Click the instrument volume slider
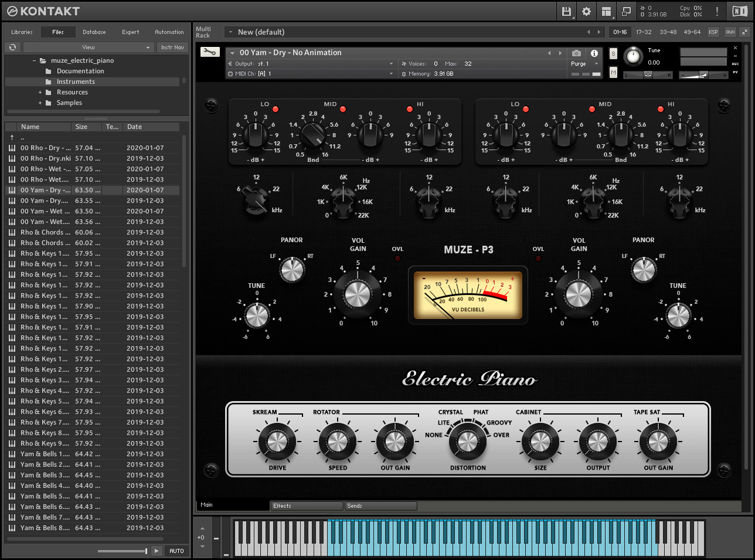This screenshot has width=755, height=560. (x=703, y=74)
